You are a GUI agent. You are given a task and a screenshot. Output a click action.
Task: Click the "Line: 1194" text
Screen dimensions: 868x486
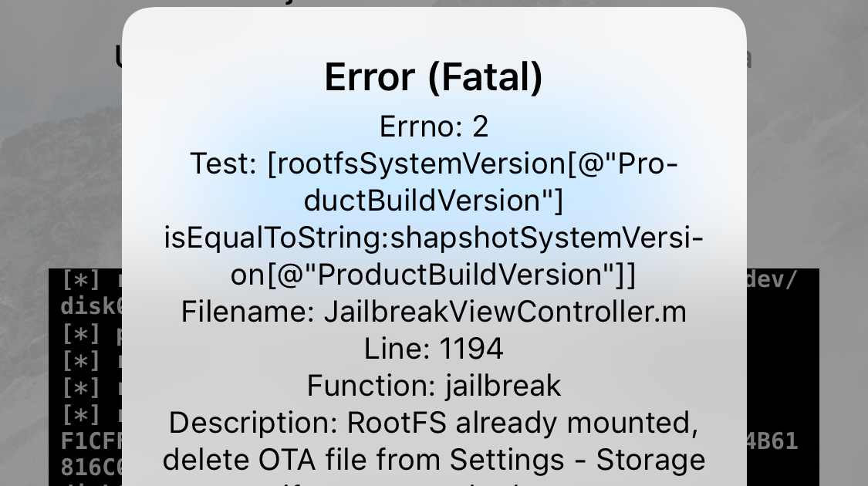click(x=434, y=349)
